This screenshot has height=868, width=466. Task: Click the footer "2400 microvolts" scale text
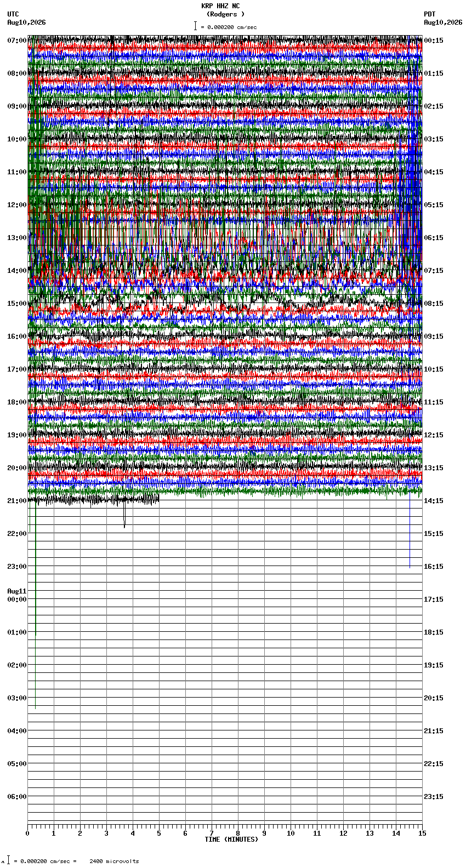[114, 861]
